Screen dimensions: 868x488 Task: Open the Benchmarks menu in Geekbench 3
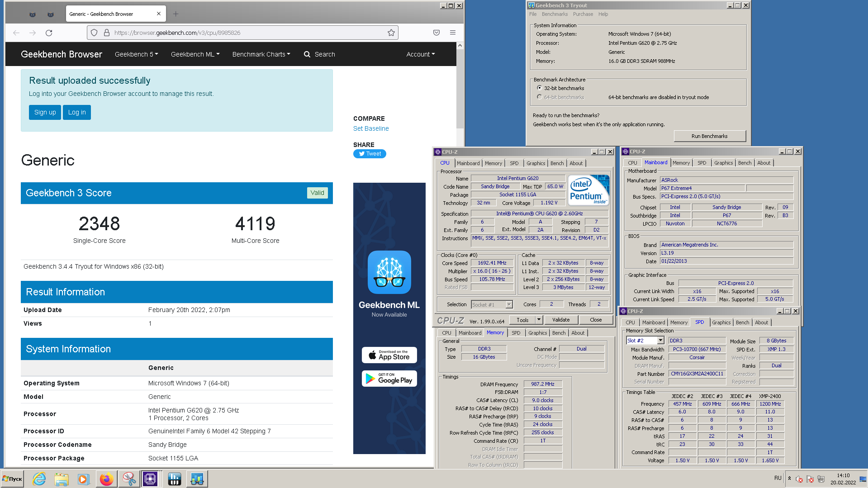point(555,14)
